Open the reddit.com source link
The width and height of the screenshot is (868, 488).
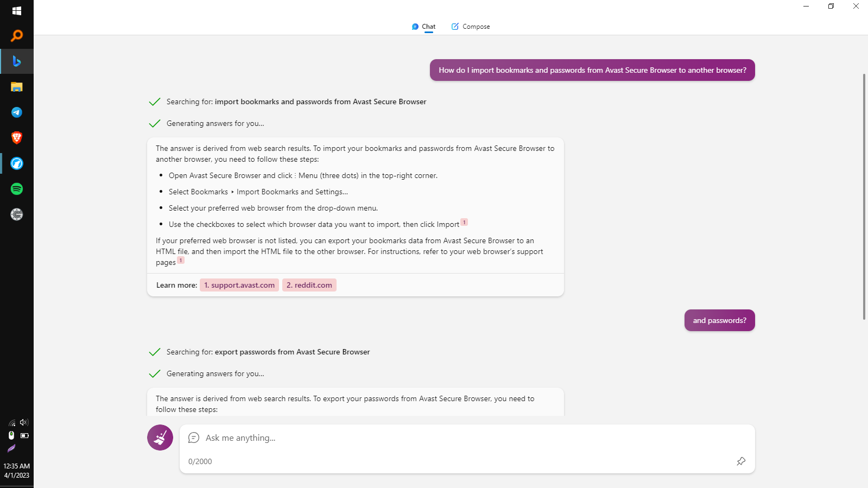tap(309, 285)
